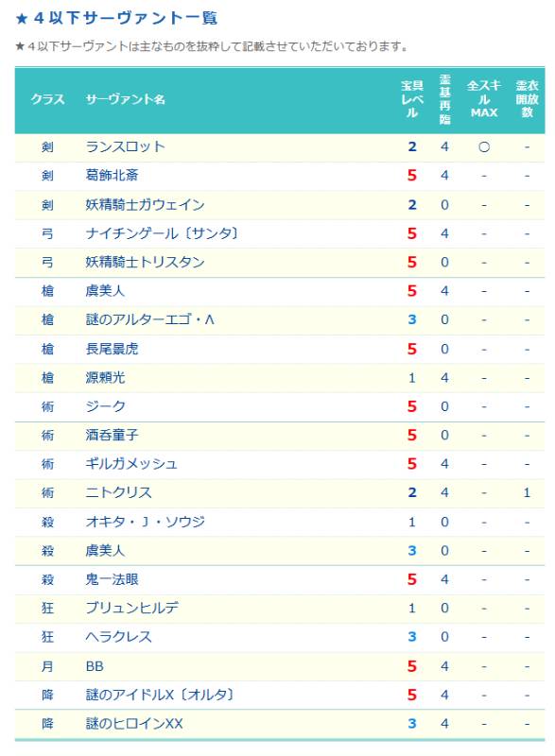555x756 pixels.
Task: Click the ランスロット servant name
Action: pyautogui.click(x=126, y=146)
